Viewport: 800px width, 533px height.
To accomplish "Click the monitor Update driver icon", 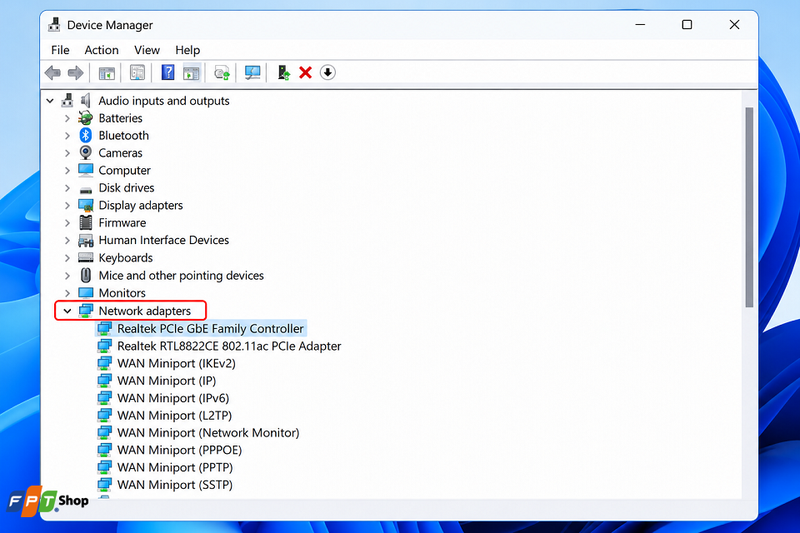I will [253, 72].
